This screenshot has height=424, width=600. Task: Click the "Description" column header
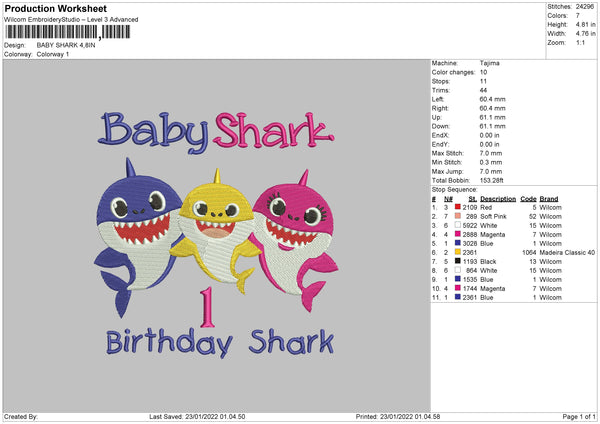point(498,199)
